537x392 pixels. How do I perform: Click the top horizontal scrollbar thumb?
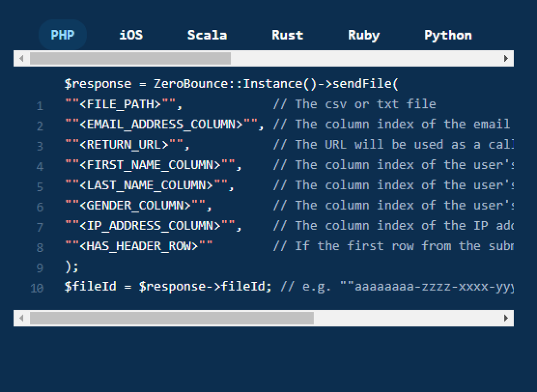pyautogui.click(x=130, y=58)
